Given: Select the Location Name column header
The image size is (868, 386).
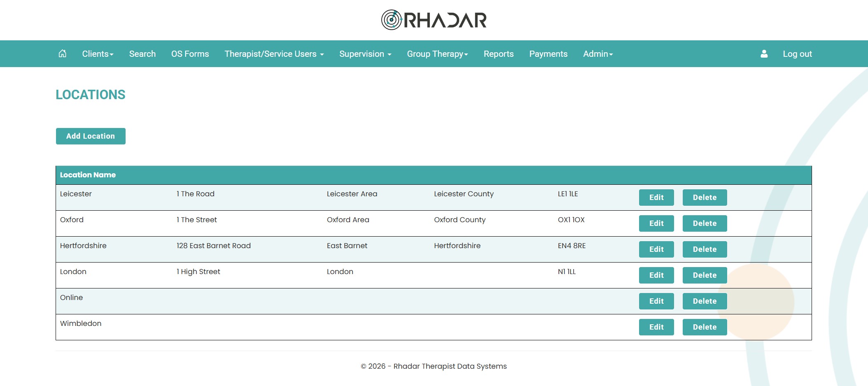Looking at the screenshot, I should point(88,175).
